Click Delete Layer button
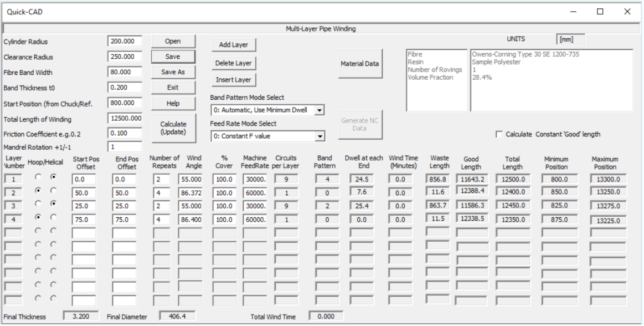Screen dimensions: 644x326 [x=234, y=63]
